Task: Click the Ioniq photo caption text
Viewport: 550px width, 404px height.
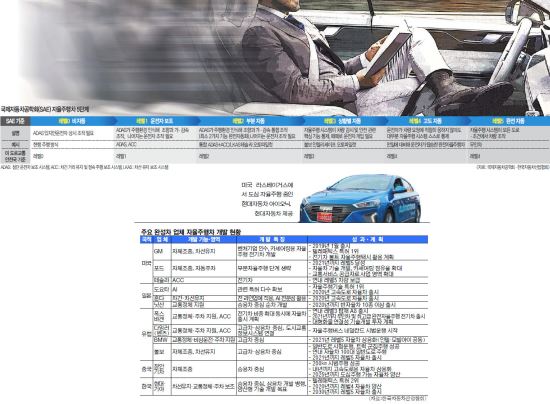Action: point(267,199)
